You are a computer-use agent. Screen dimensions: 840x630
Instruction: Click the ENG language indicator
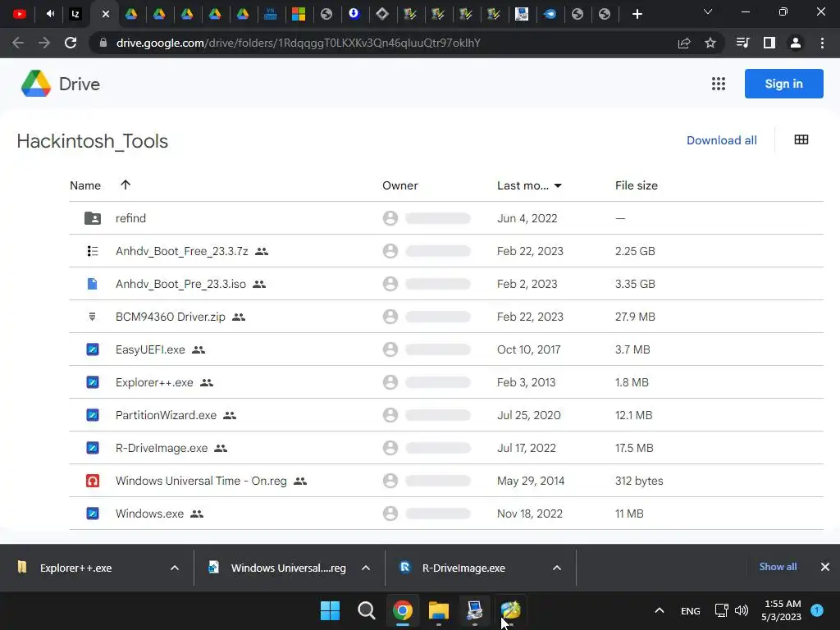690,610
